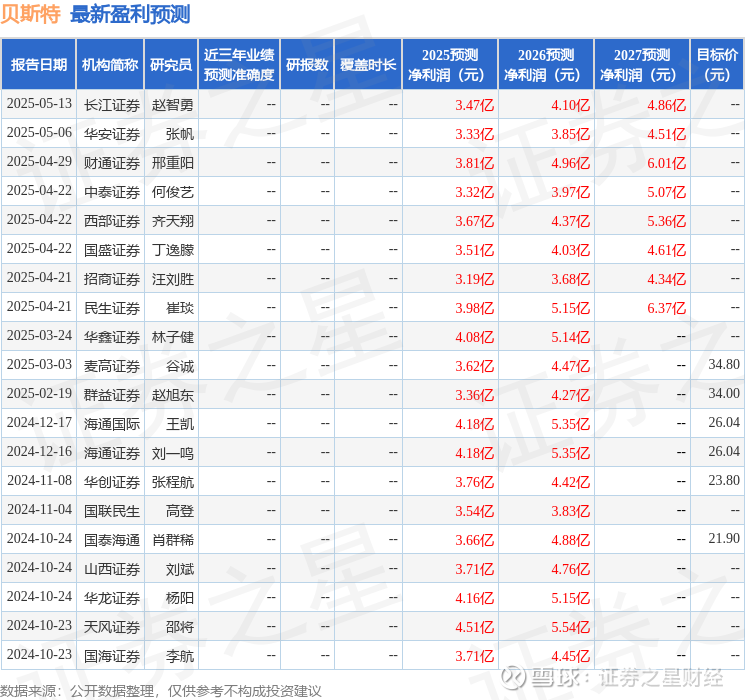The width and height of the screenshot is (745, 700).
Task: Click analyst name 丁逸朦
Action: pyautogui.click(x=173, y=250)
